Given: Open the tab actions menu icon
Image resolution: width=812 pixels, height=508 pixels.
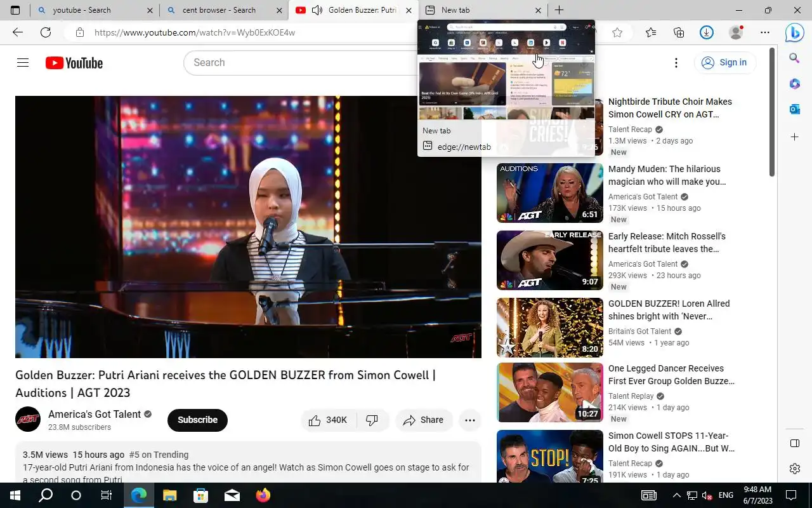Looking at the screenshot, I should (x=15, y=10).
